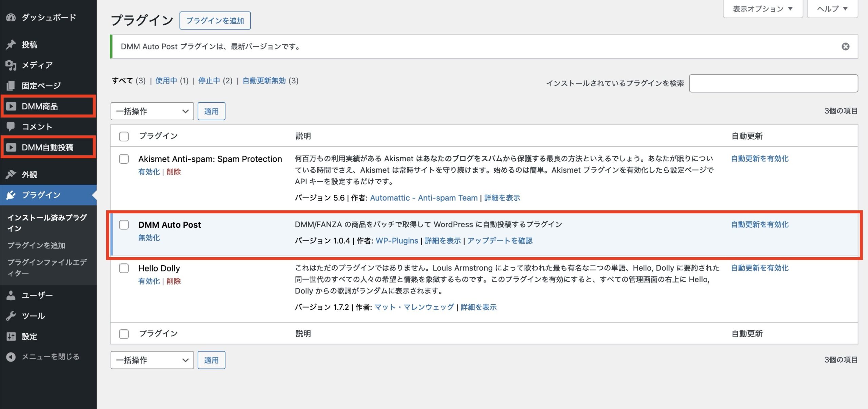Click the DMM商品 video icon in sidebar

coord(11,106)
